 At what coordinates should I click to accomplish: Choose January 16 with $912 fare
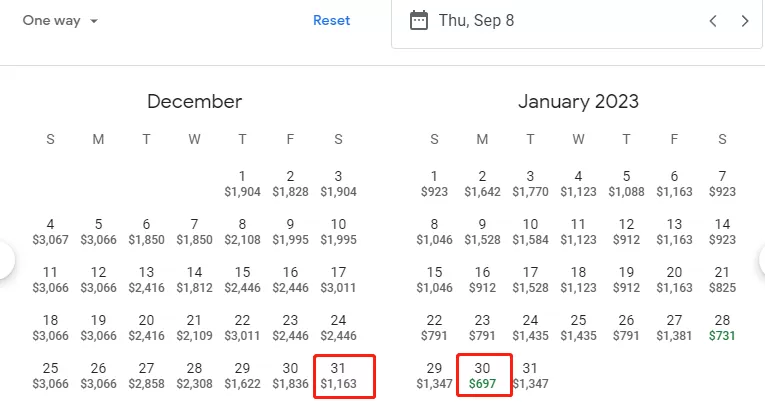[483, 280]
